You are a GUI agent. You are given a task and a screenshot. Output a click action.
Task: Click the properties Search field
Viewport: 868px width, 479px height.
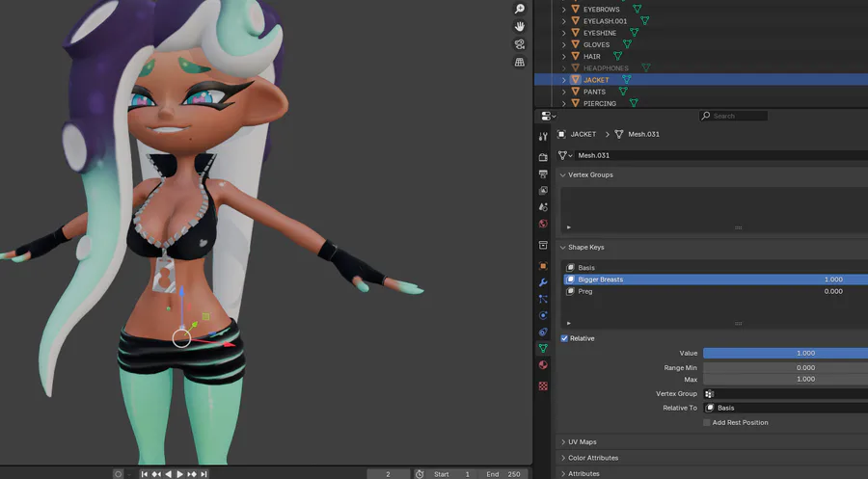734,116
